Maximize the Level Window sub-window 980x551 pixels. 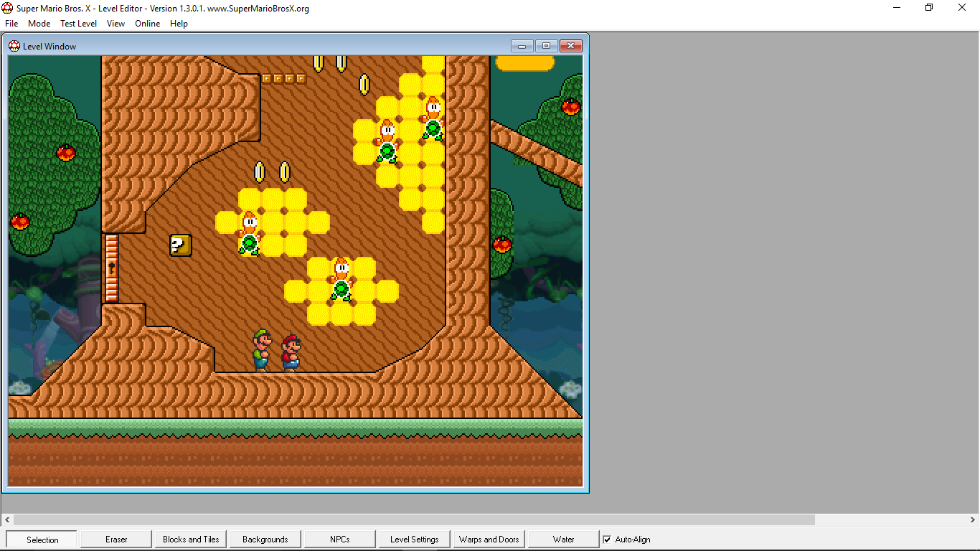(546, 46)
